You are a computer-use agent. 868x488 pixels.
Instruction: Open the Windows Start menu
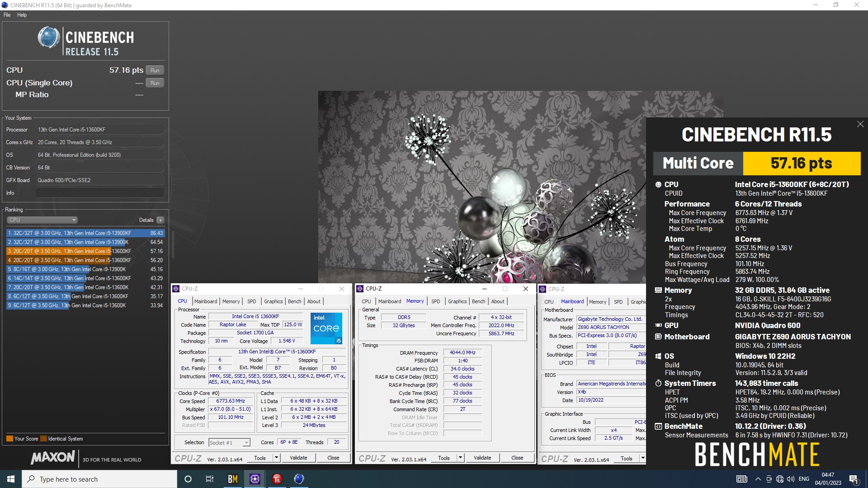pyautogui.click(x=11, y=479)
